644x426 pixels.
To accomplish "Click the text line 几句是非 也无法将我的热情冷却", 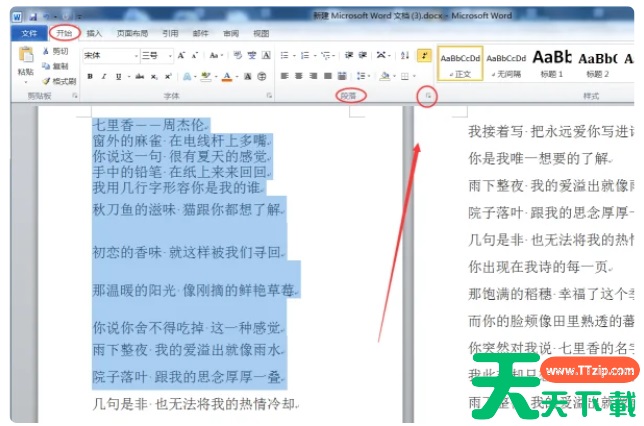I will (195, 404).
